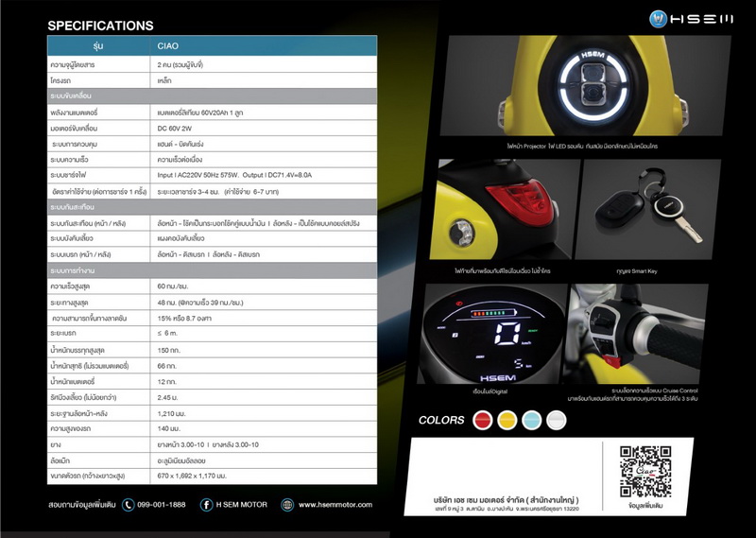
Task: Click the '15% หรือ 8.7 องศา' value
Action: [184, 319]
